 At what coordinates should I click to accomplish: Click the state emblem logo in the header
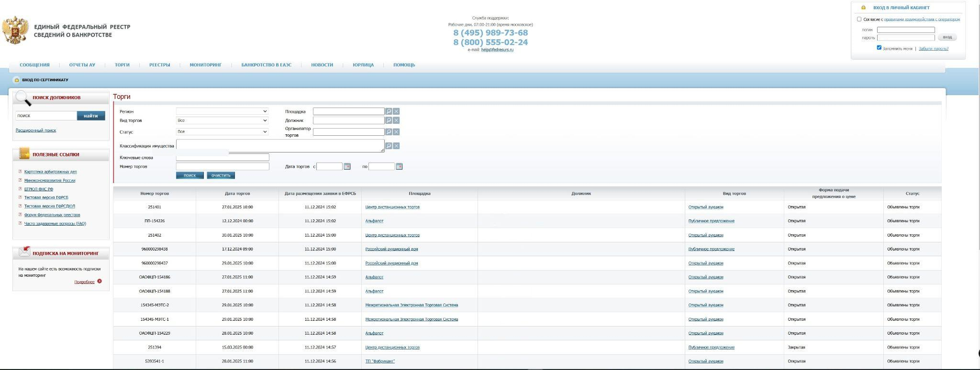[15, 30]
